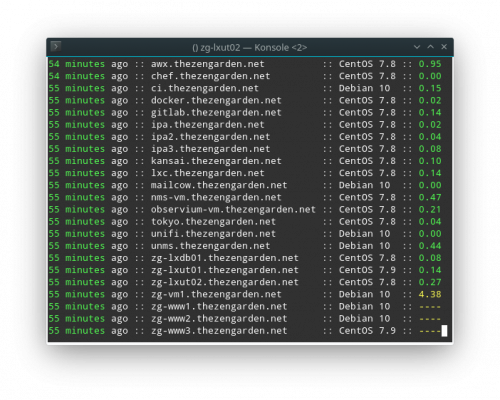The height and width of the screenshot is (400, 500).
Task: Select hostname chef.thezengarden.net
Action: (x=210, y=76)
